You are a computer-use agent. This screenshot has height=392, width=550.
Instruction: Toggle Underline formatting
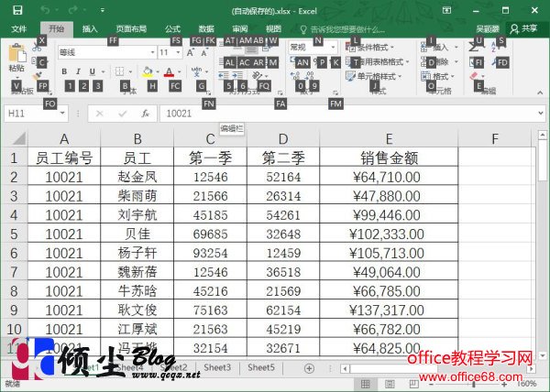[92, 71]
